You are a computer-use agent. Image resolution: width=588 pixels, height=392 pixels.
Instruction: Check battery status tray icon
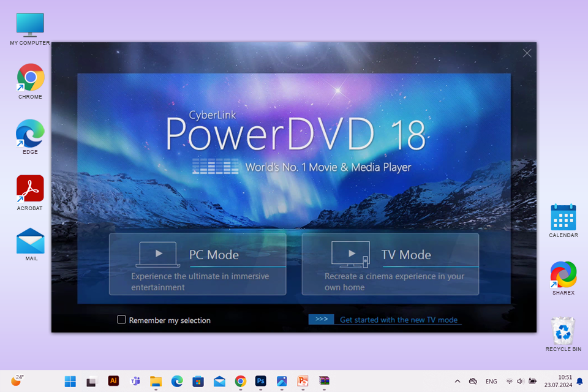532,381
